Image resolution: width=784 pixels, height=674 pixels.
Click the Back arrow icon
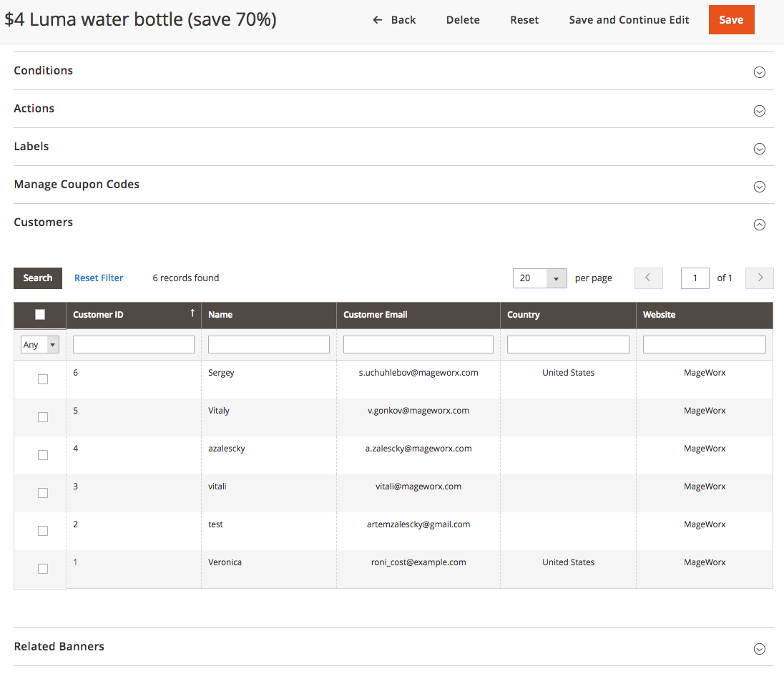(378, 20)
